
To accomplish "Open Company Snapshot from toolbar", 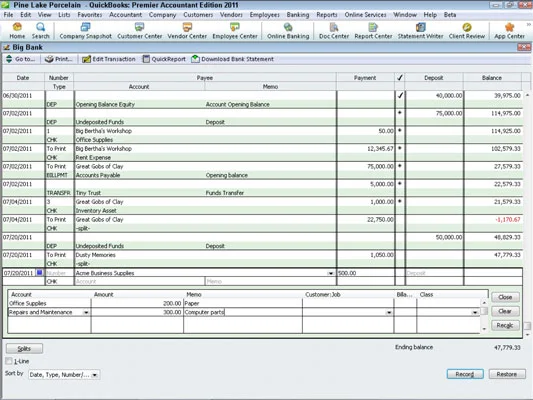I will point(85,31).
